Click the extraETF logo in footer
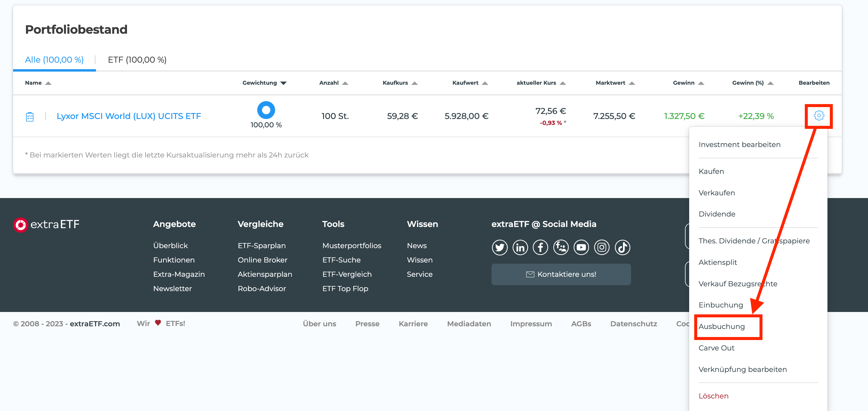 pyautogui.click(x=46, y=225)
